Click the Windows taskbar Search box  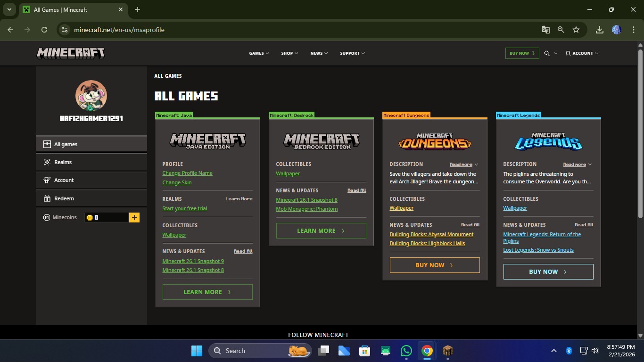[x=260, y=351]
